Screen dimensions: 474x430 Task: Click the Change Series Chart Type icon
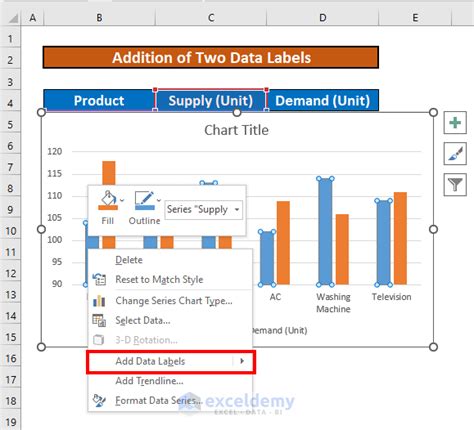99,301
